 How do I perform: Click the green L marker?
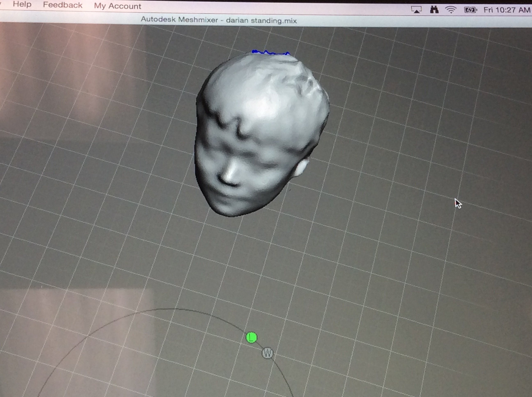[252, 338]
